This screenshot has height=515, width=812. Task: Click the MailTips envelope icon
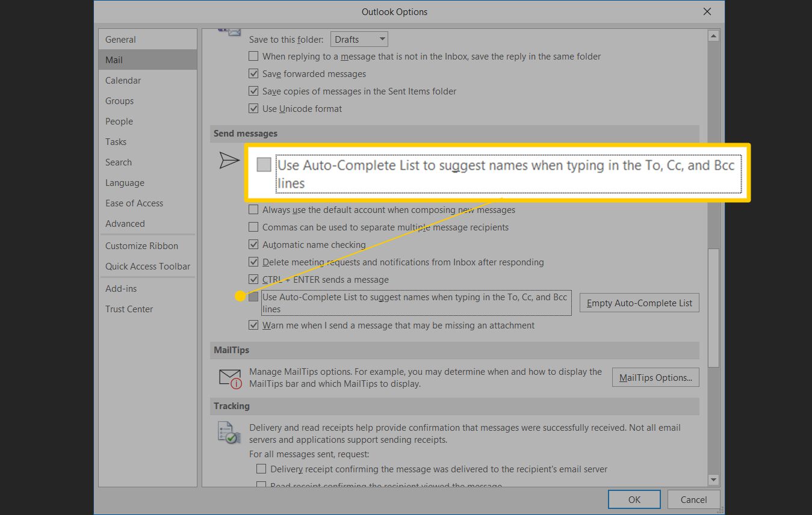click(x=229, y=378)
